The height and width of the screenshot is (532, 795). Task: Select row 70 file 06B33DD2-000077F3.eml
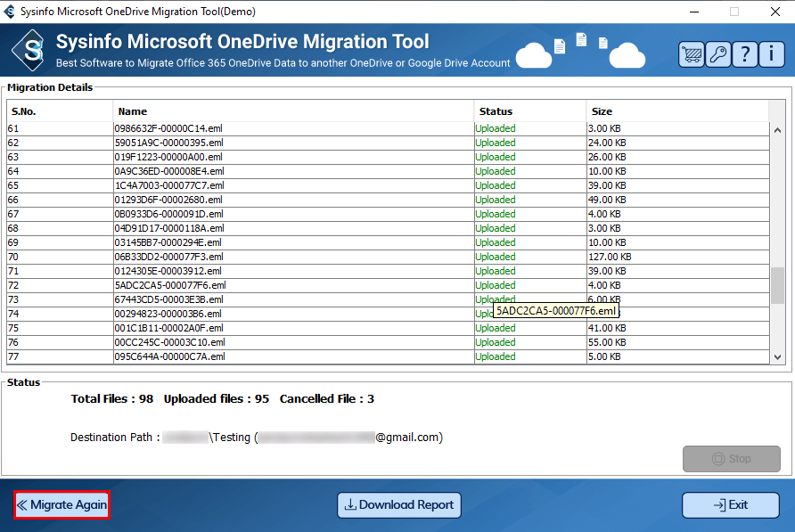pos(170,257)
